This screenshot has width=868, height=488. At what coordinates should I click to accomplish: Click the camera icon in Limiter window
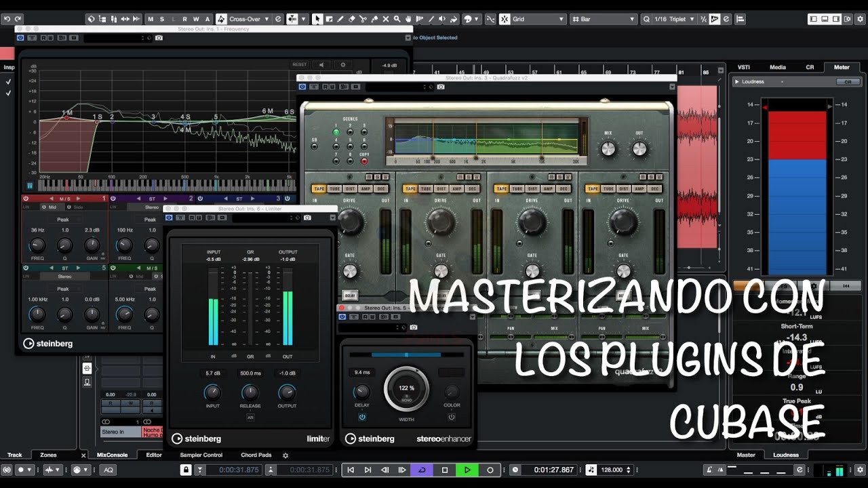(x=307, y=218)
